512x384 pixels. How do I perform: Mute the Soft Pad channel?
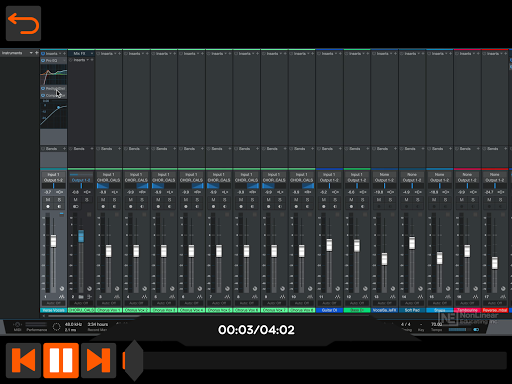coord(406,200)
